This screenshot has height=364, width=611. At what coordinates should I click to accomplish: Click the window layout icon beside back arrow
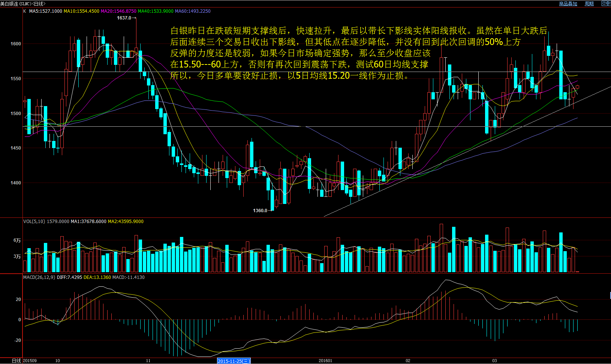pyautogui.click(x=609, y=3)
